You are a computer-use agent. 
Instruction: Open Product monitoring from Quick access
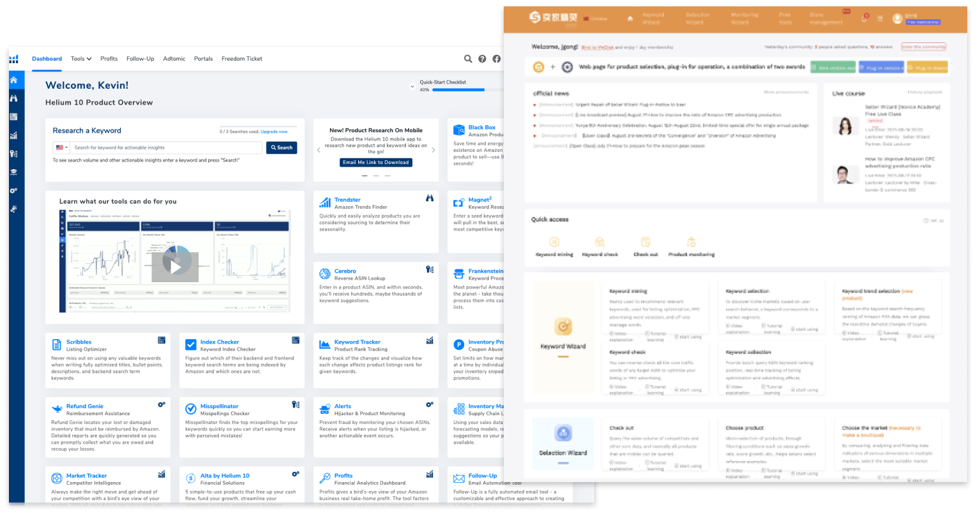point(691,244)
